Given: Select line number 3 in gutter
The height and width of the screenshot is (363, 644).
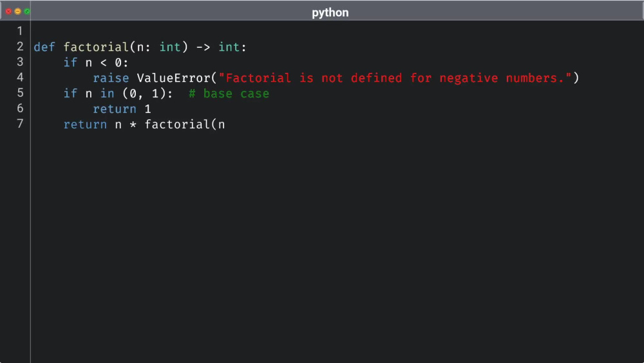Looking at the screenshot, I should click(20, 62).
